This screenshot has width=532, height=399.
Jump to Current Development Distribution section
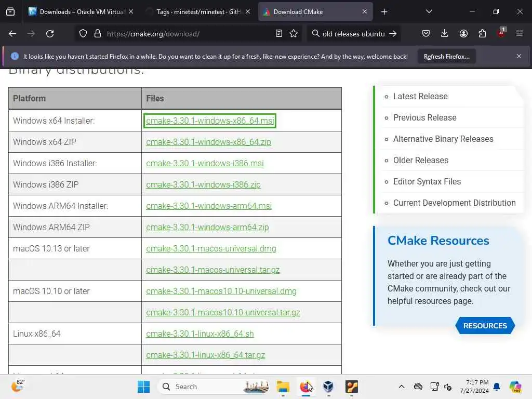(454, 203)
